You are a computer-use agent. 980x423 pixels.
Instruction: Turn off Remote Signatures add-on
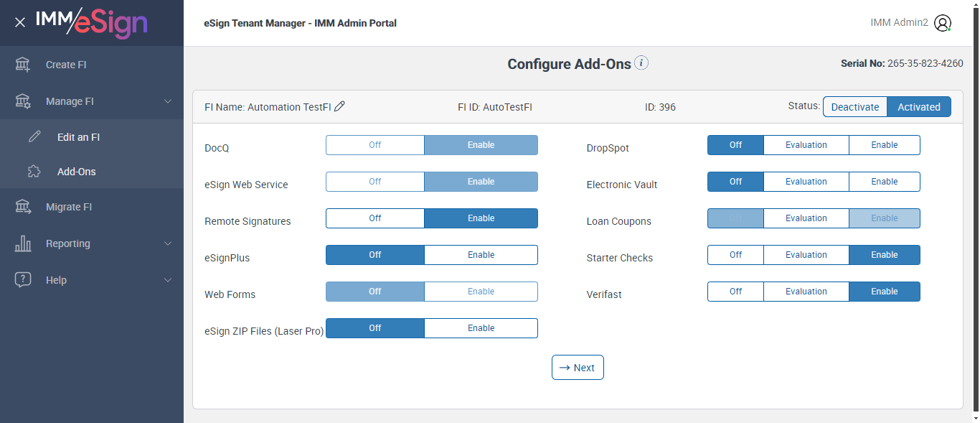click(x=375, y=218)
